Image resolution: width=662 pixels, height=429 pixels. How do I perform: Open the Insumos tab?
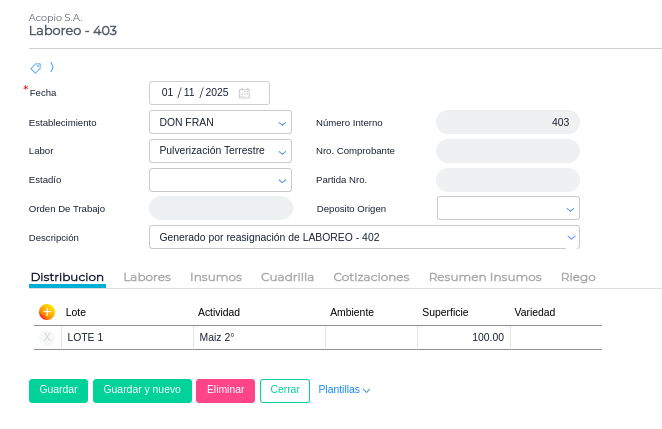[216, 277]
